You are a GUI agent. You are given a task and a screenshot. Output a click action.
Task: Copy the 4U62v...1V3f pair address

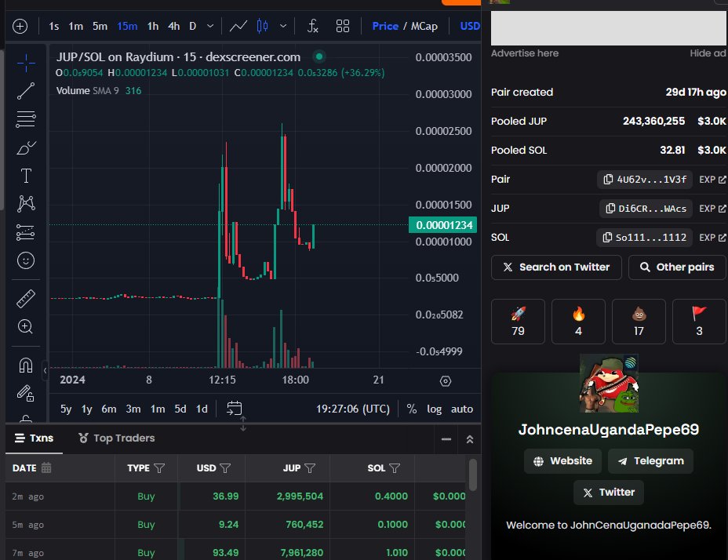(645, 180)
